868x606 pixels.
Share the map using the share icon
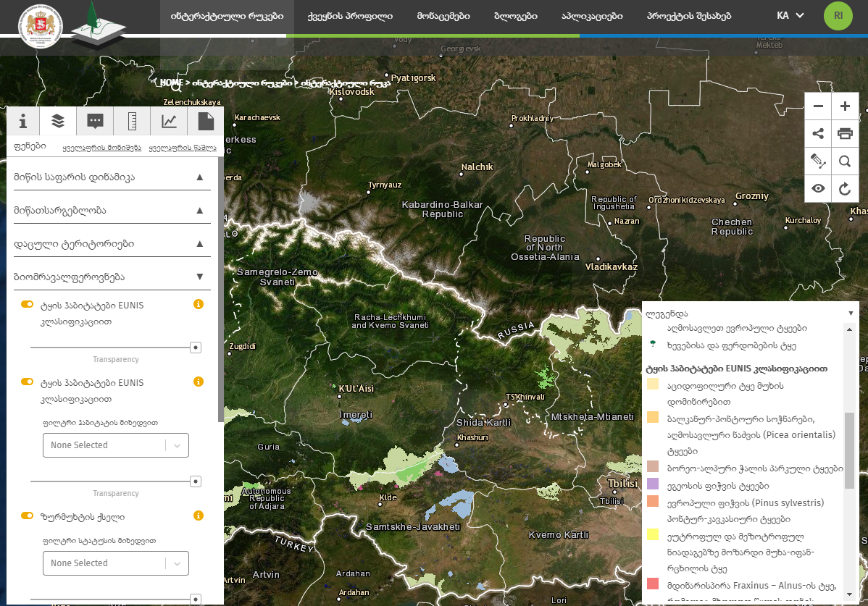(818, 133)
